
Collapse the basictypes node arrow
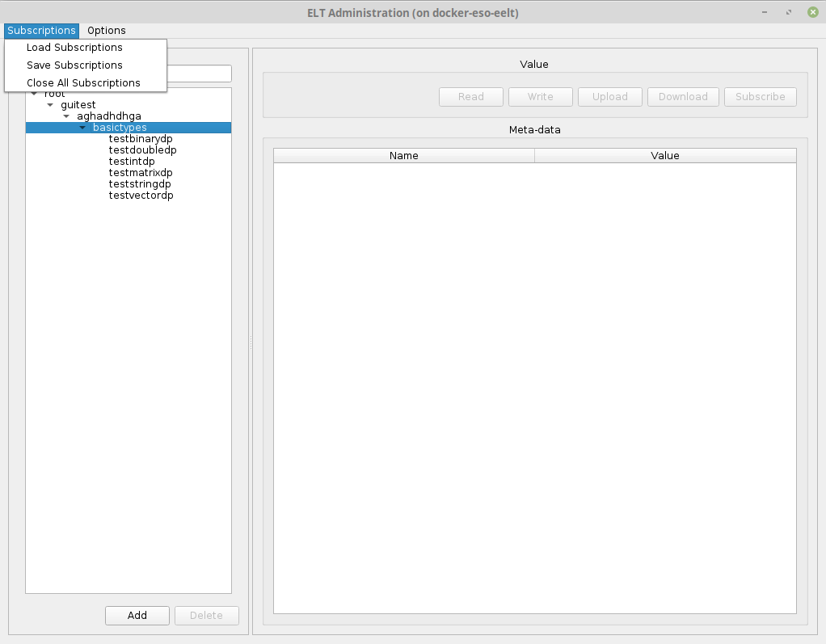point(82,128)
